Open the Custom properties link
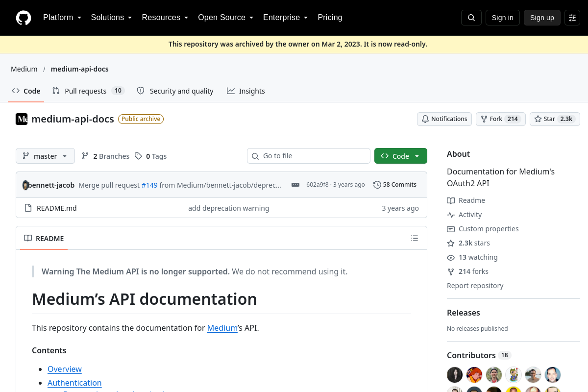The width and height of the screenshot is (588, 392). coord(483,229)
